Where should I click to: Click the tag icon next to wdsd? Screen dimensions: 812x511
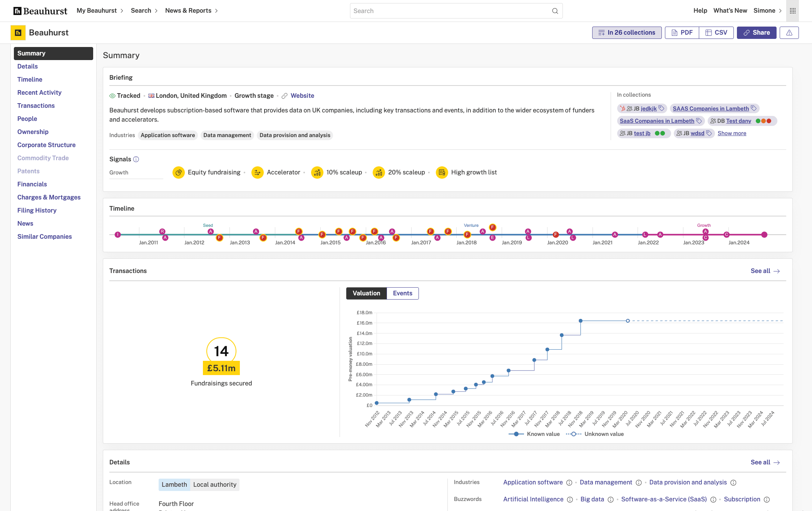709,133
